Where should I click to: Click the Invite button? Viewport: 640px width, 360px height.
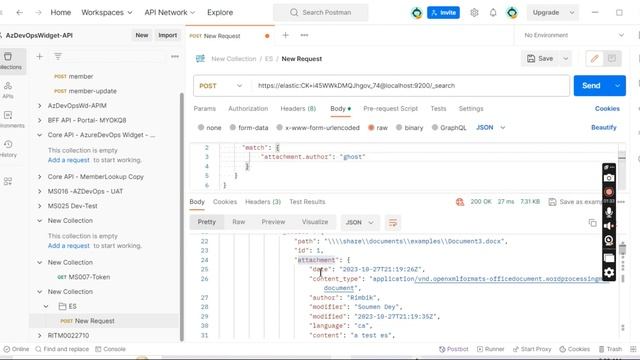443,13
